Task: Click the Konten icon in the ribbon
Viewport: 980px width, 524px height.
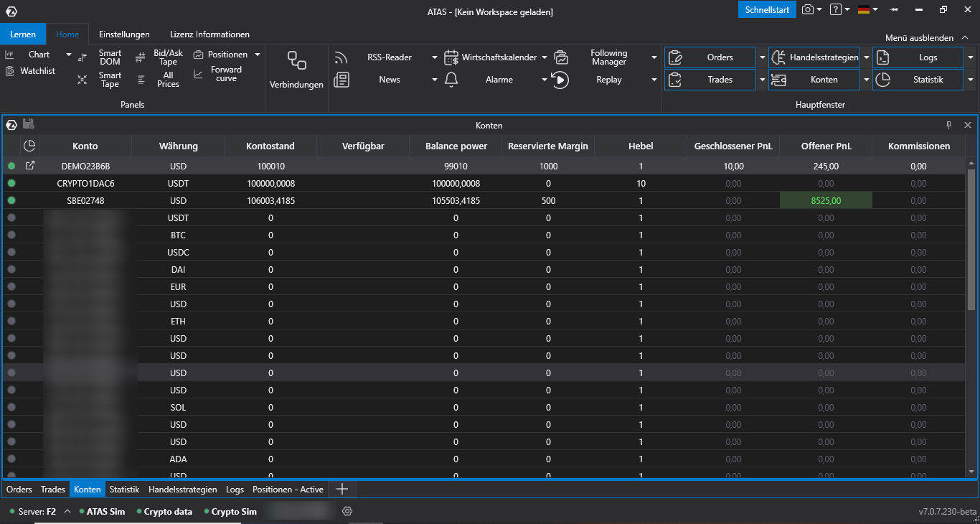Action: coord(779,80)
